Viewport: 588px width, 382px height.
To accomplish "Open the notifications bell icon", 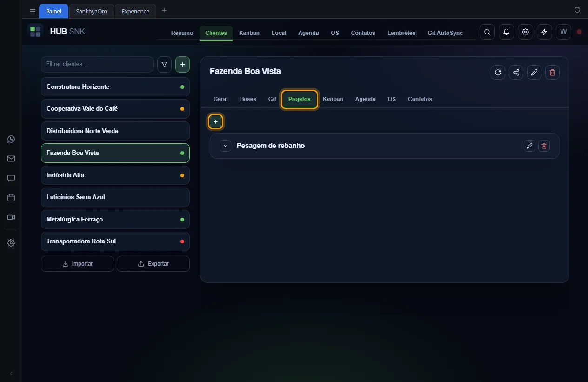I will 506,32.
